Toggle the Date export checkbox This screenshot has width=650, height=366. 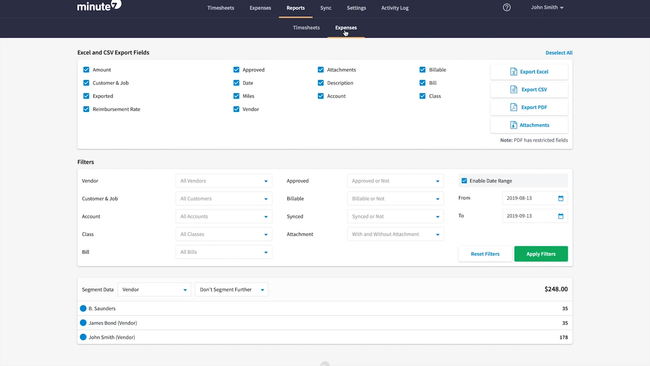click(x=236, y=83)
